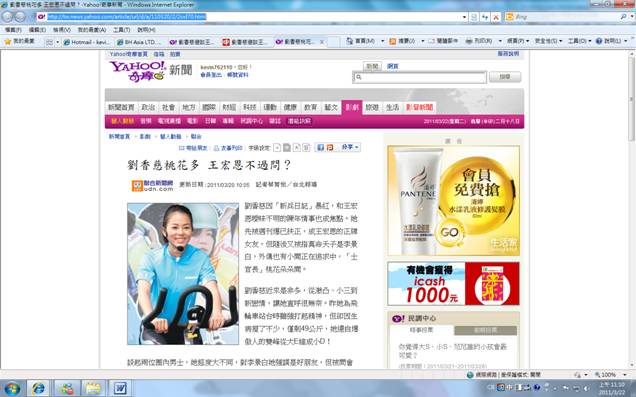Open the 地方 news category tab
Image resolution: width=636 pixels, height=397 pixels.
point(189,107)
